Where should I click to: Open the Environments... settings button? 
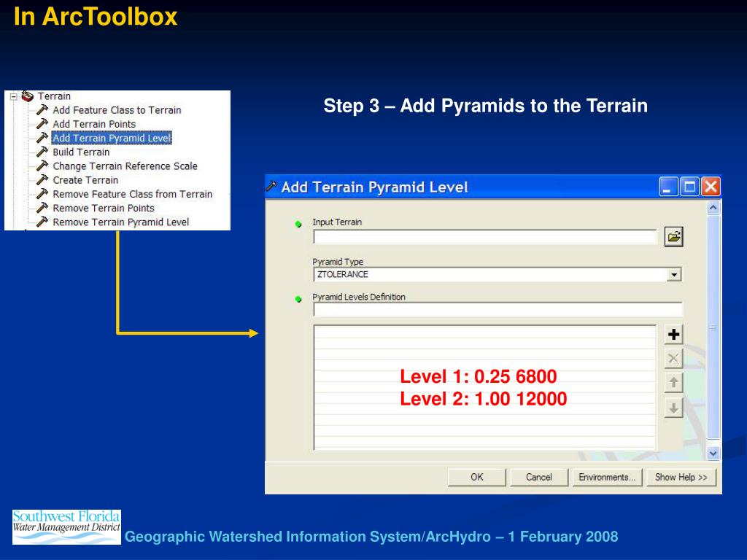point(607,477)
